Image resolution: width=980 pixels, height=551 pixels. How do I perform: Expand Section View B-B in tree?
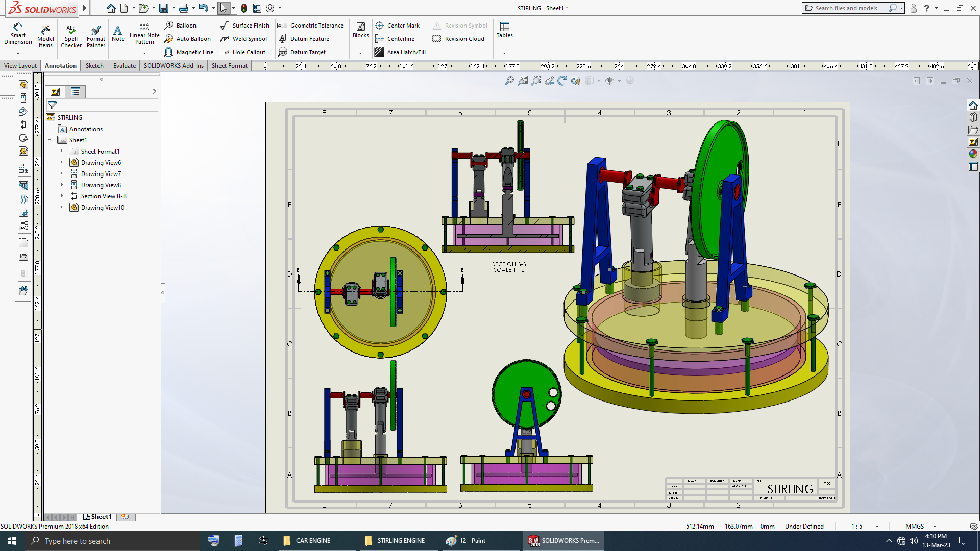62,196
